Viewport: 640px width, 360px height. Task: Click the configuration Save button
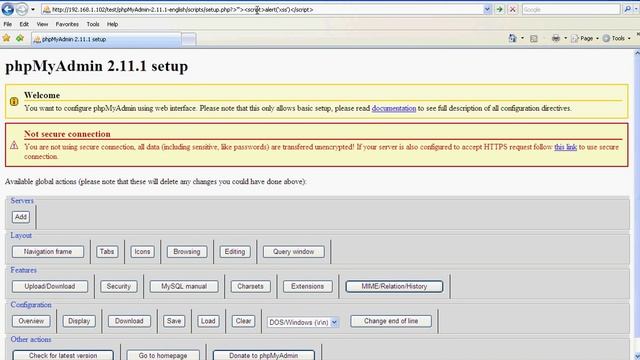pos(174,321)
